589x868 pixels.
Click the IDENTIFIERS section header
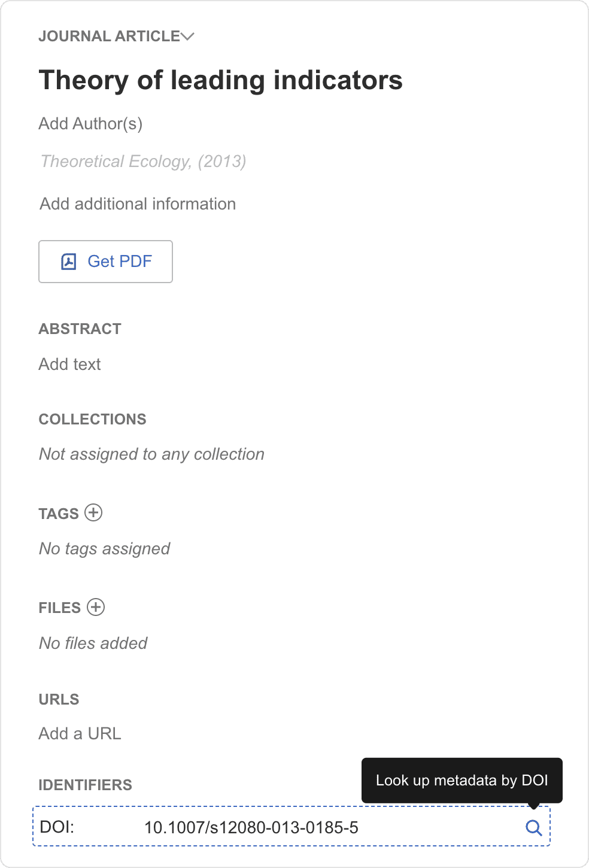[x=85, y=784]
